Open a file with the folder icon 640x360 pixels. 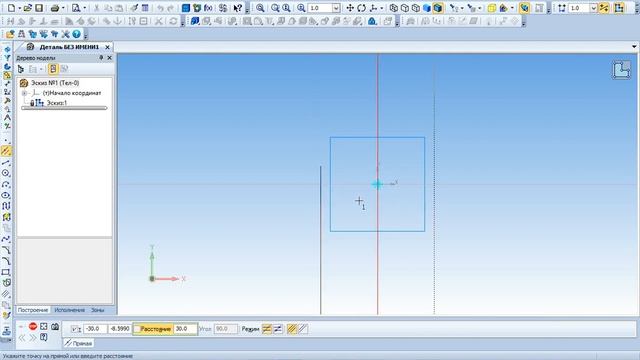28,8
